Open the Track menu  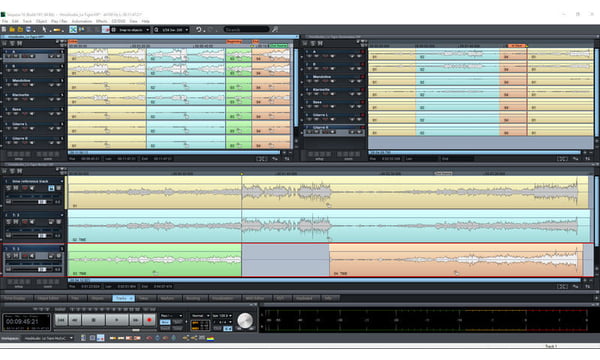coord(27,21)
